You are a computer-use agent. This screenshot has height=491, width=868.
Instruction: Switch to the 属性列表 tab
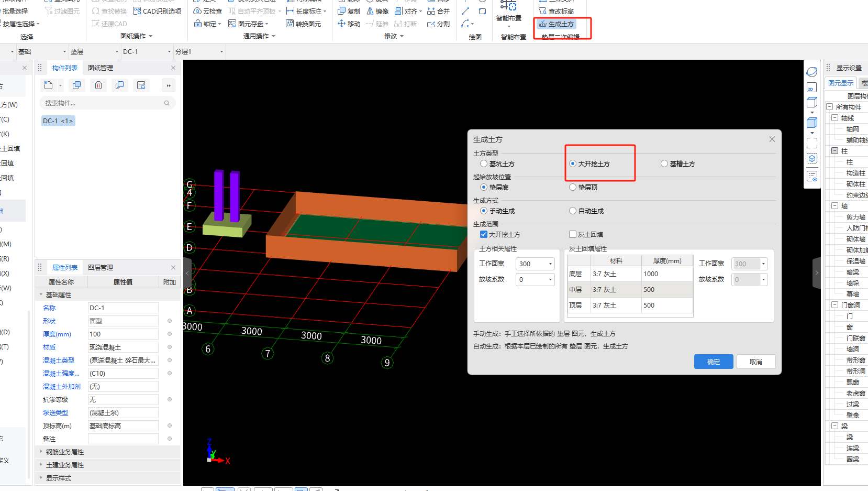coord(65,268)
